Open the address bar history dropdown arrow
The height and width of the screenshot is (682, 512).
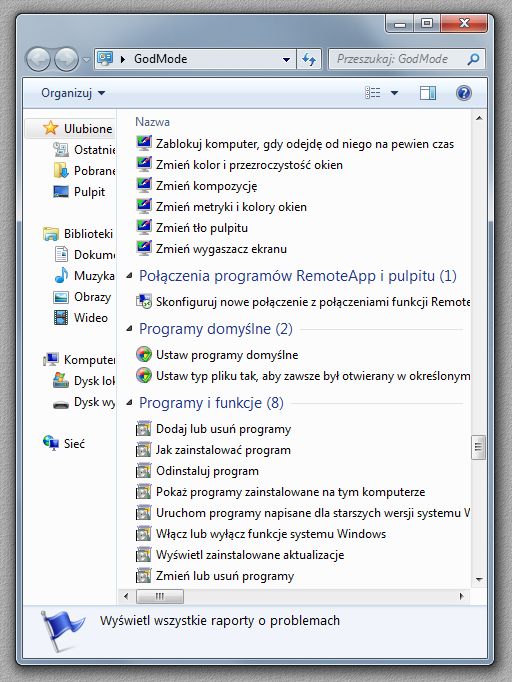point(286,59)
